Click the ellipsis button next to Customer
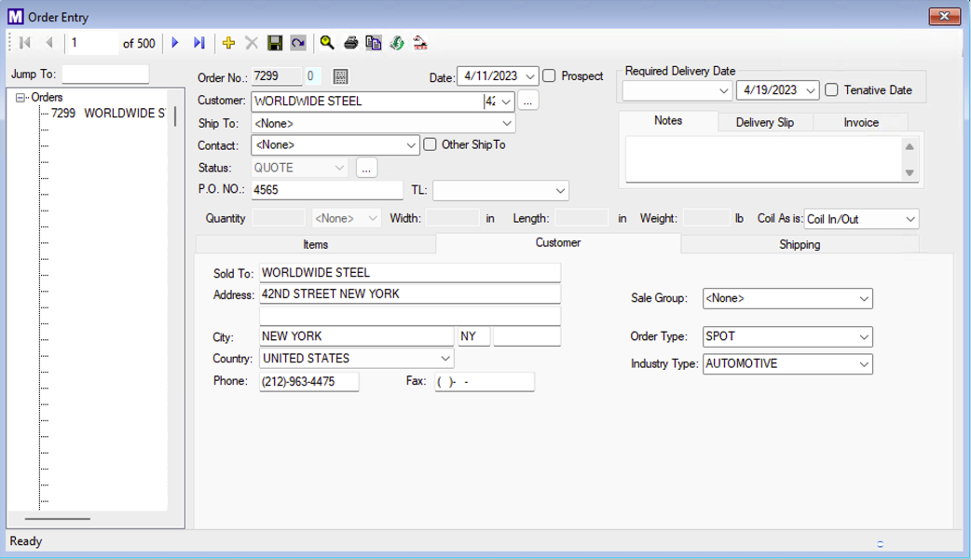Screen dimensions: 971x560 527,101
